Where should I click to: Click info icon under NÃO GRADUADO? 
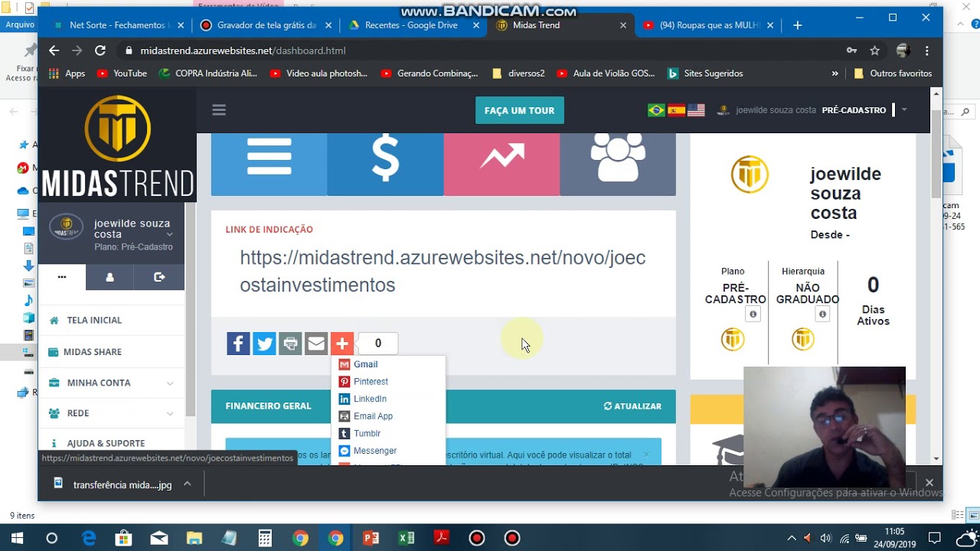coord(822,315)
